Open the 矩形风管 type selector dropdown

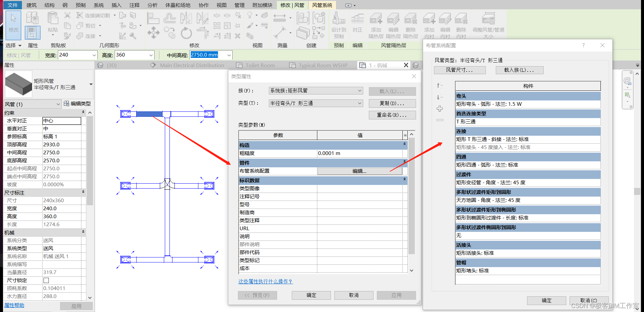tap(91, 84)
